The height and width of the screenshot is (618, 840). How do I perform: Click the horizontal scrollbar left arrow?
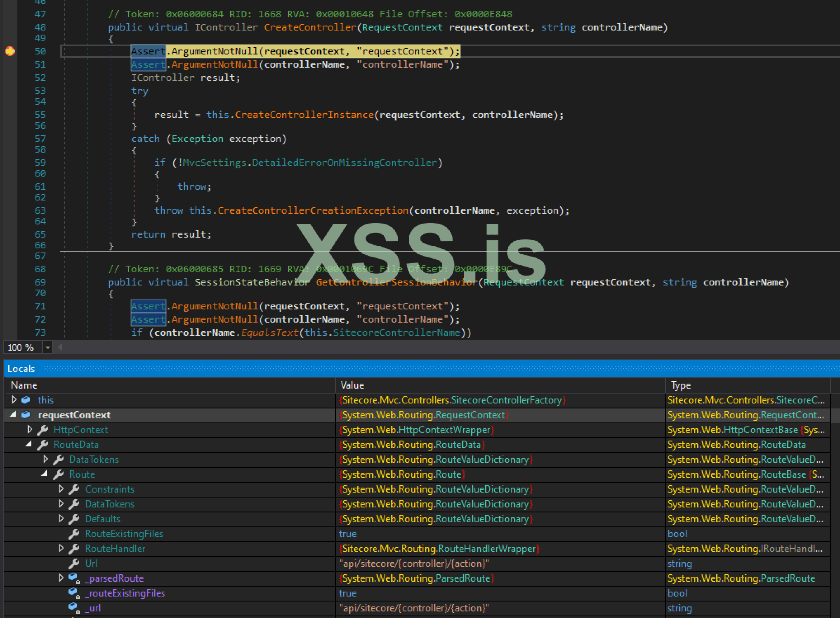pos(60,347)
